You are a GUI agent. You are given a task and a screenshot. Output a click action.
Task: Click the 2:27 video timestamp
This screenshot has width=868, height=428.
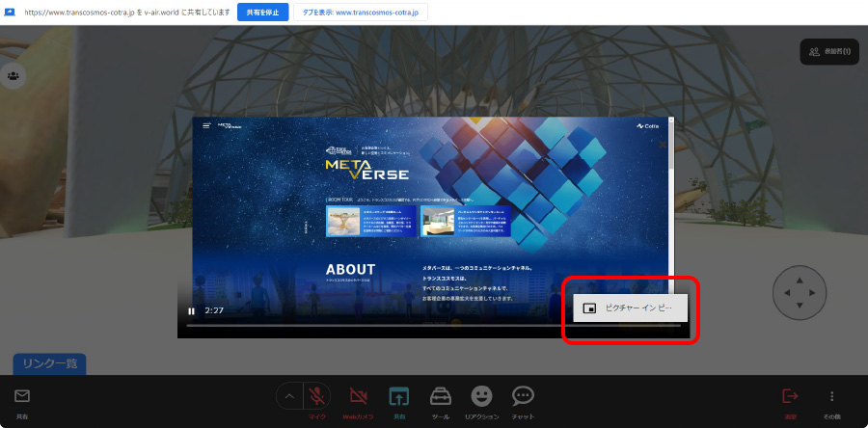click(214, 310)
